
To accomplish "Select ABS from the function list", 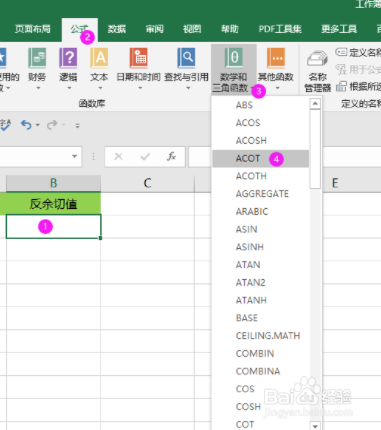I will 261,105.
